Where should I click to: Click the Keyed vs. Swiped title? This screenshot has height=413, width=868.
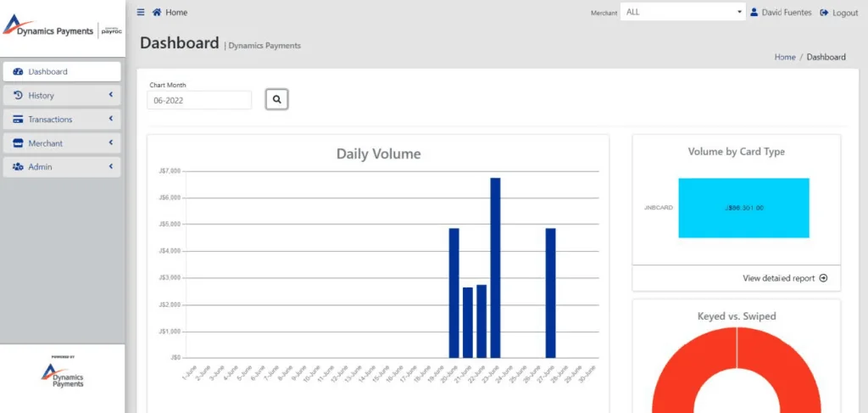(x=737, y=316)
